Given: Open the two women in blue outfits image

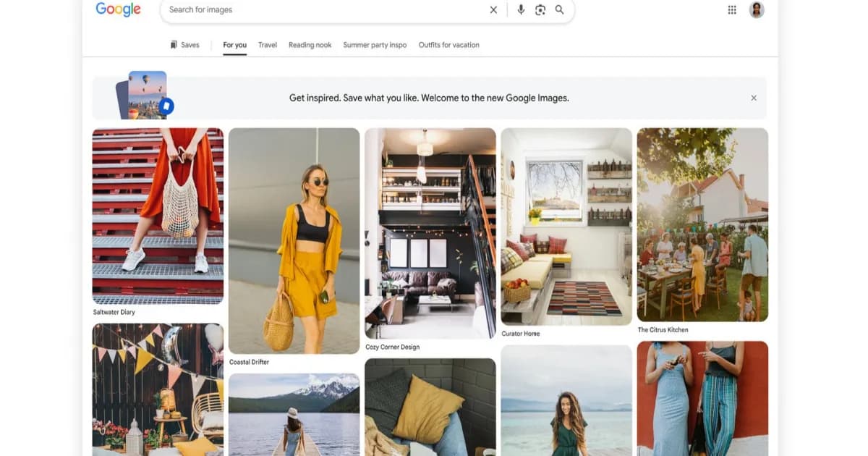Looking at the screenshot, I should 702,398.
